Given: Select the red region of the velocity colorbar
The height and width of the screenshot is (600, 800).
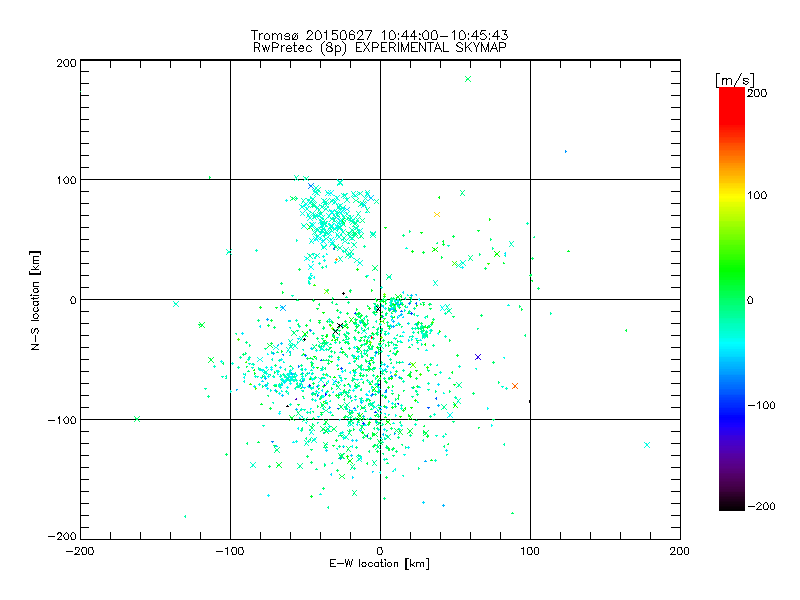Looking at the screenshot, I should (x=732, y=105).
